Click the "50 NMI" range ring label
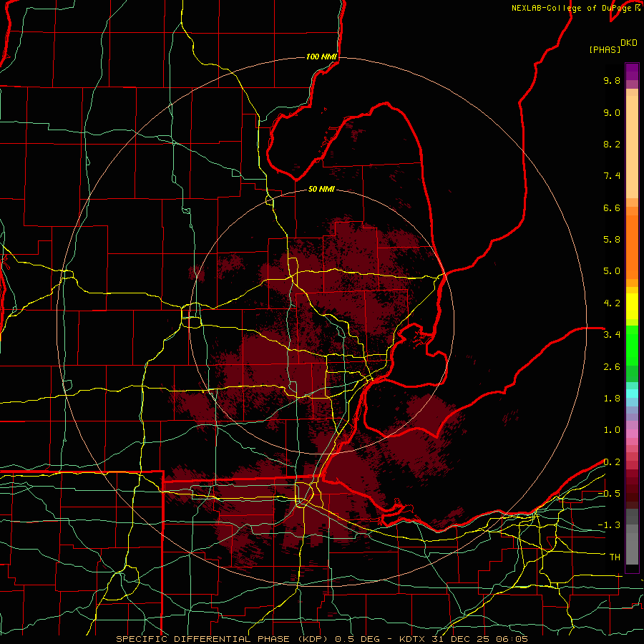Image resolution: width=644 pixels, height=644 pixels. coord(321,189)
